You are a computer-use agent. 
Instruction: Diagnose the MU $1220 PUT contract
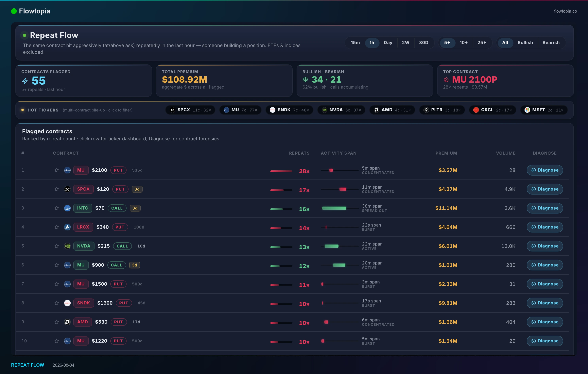pos(545,341)
